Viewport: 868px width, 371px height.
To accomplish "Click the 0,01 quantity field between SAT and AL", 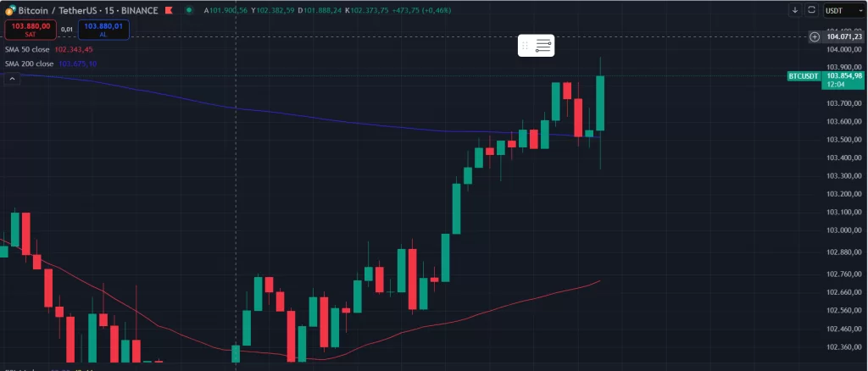I will click(x=67, y=30).
